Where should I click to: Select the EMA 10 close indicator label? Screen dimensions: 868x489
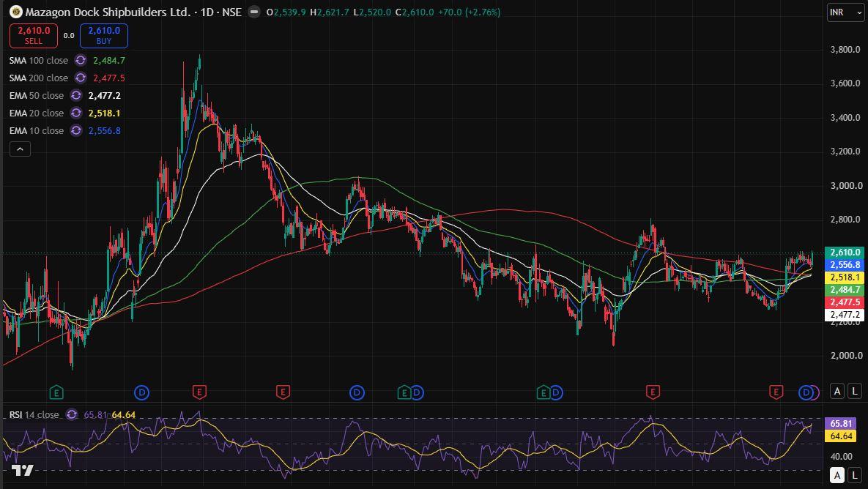tap(37, 131)
